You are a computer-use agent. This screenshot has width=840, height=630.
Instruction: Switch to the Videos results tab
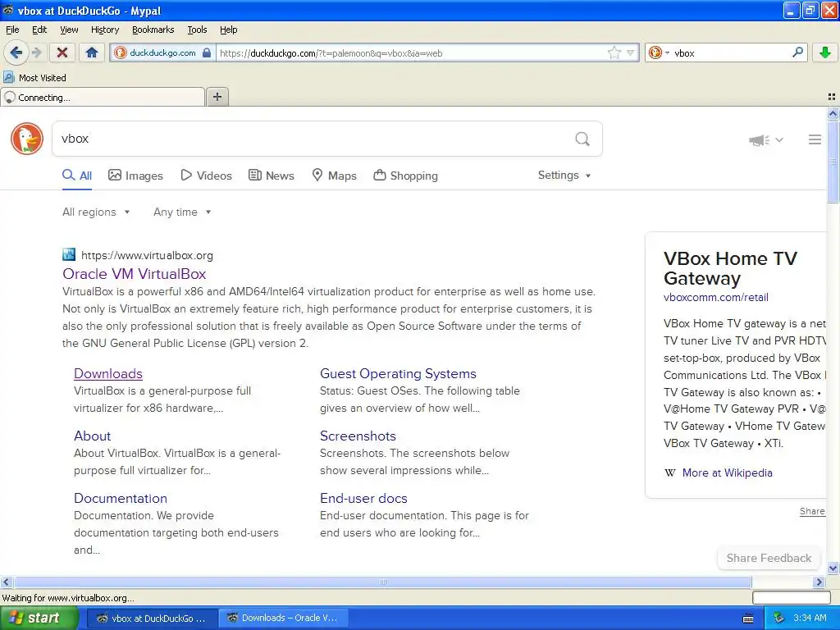[x=206, y=176]
